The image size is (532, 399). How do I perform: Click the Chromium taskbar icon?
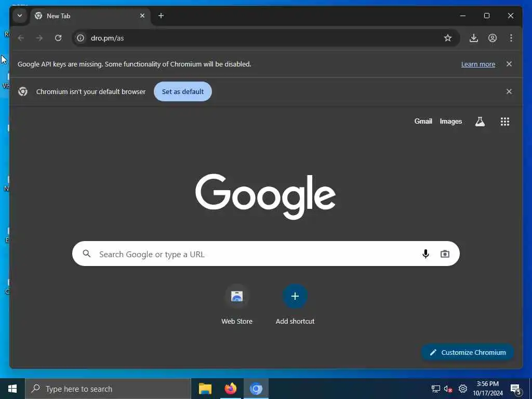256,389
